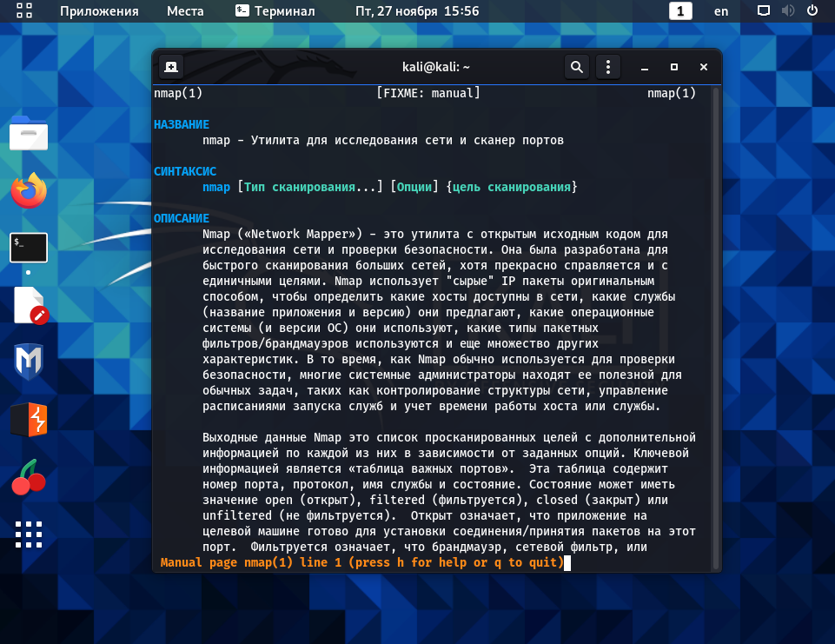Click the network display icon in system tray
835x644 pixels.
click(764, 10)
